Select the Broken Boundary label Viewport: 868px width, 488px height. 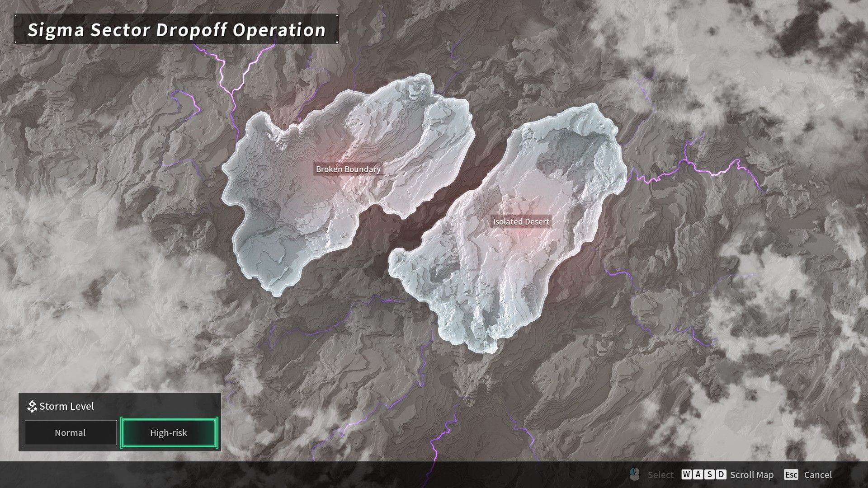(348, 169)
